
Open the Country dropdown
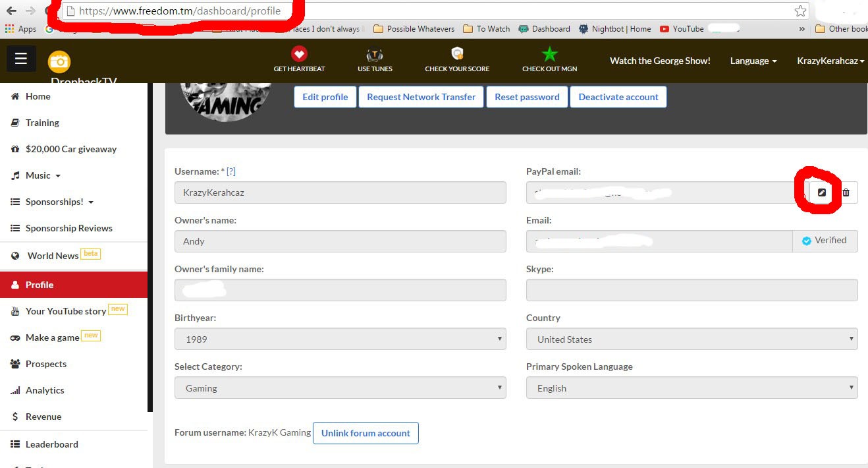[x=692, y=339]
